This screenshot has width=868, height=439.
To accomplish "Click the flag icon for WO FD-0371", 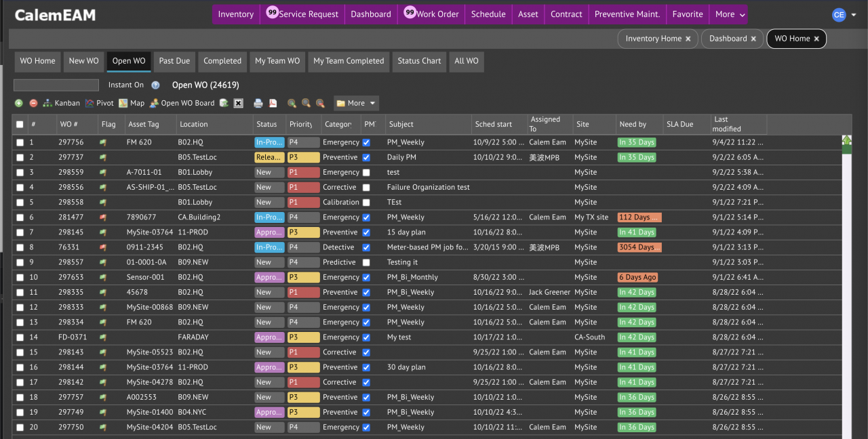I will click(104, 337).
